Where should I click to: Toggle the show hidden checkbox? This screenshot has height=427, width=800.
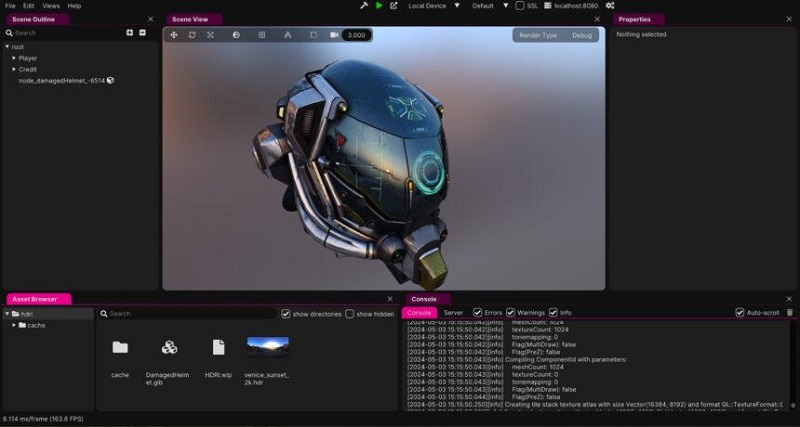tap(350, 314)
